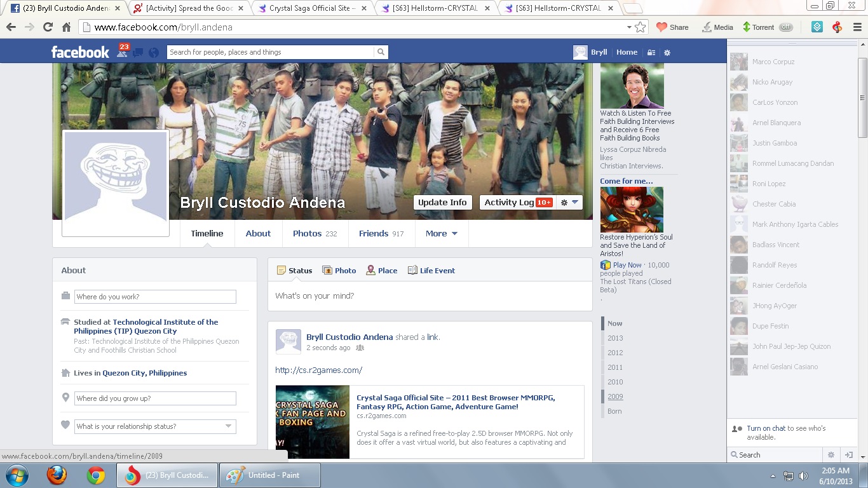
Task: Select the Life Event composer tab
Action: tap(431, 271)
